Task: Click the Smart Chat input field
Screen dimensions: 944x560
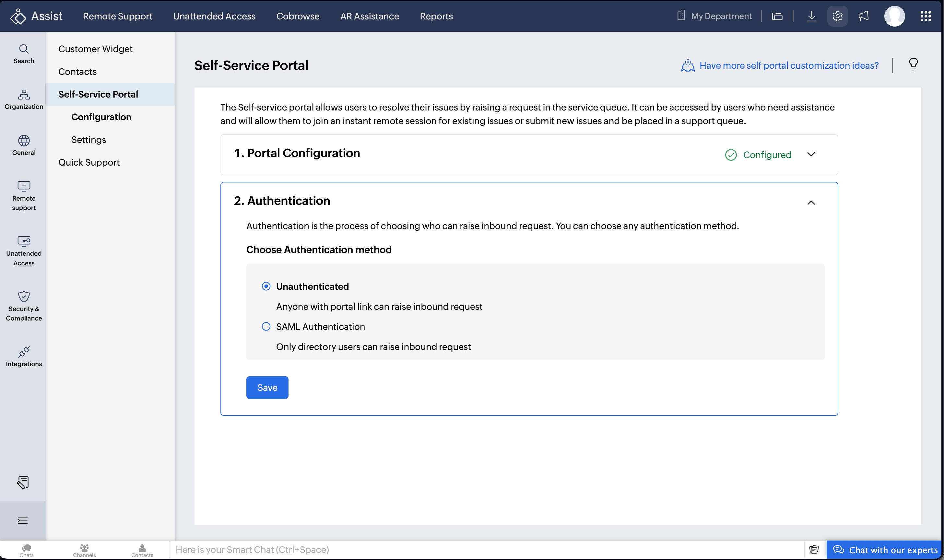Action: 487,549
